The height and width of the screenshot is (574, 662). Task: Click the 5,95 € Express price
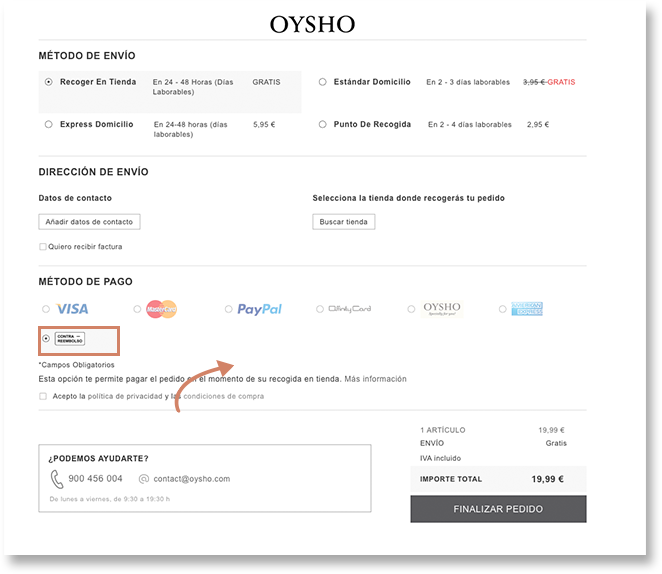click(264, 125)
